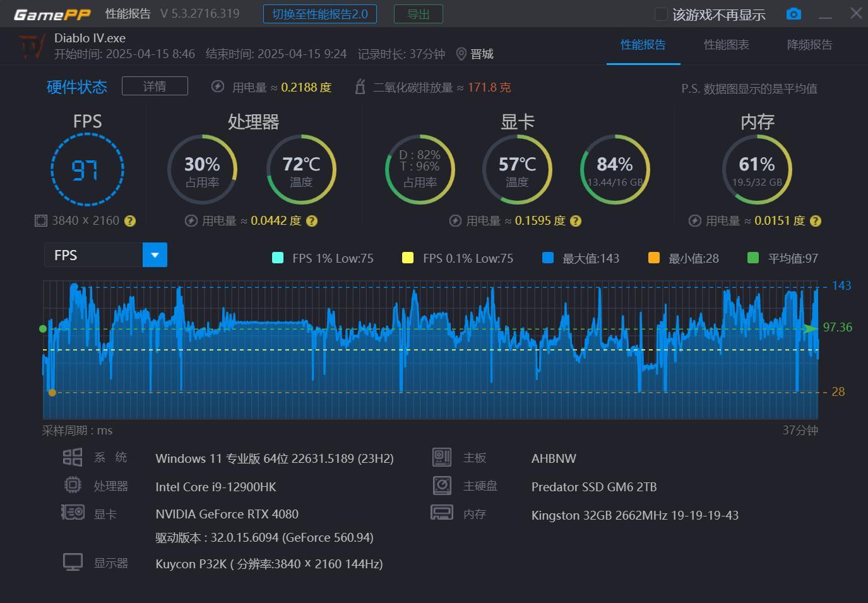Click the Windows 11 专业版 system text

(x=275, y=458)
